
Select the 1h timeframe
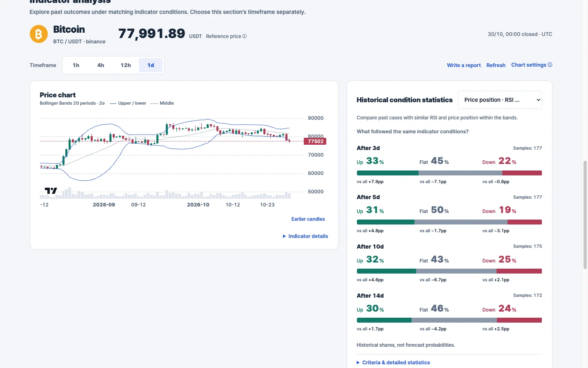coord(76,65)
